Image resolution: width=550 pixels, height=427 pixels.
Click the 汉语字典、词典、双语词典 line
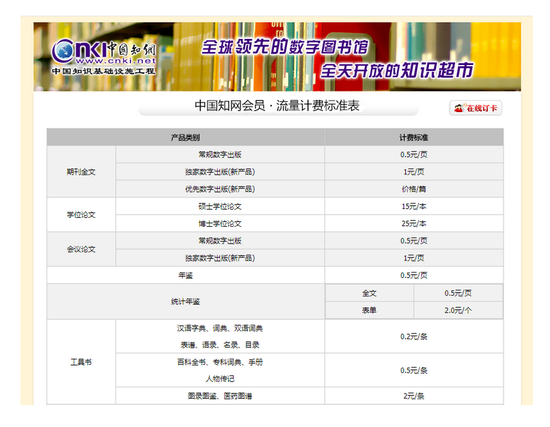click(220, 328)
